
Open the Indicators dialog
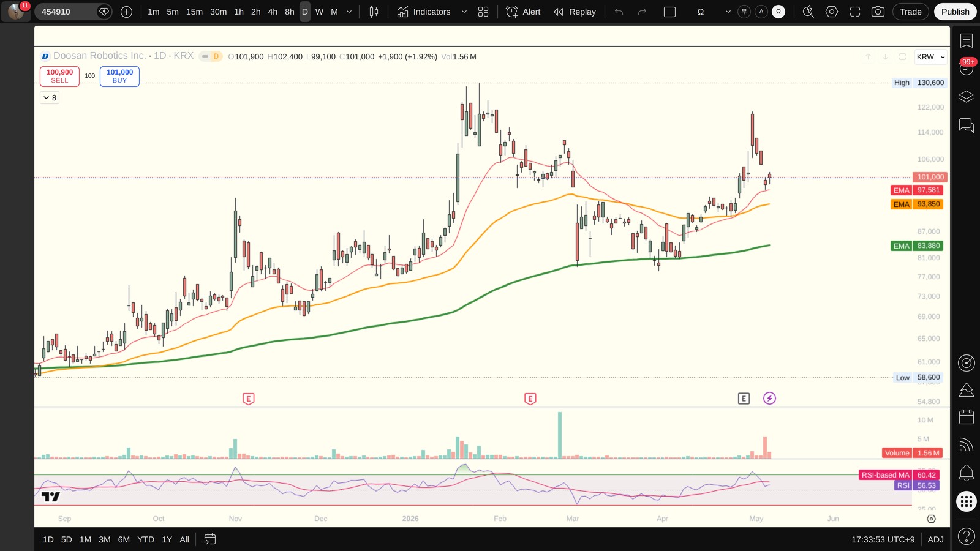point(423,12)
